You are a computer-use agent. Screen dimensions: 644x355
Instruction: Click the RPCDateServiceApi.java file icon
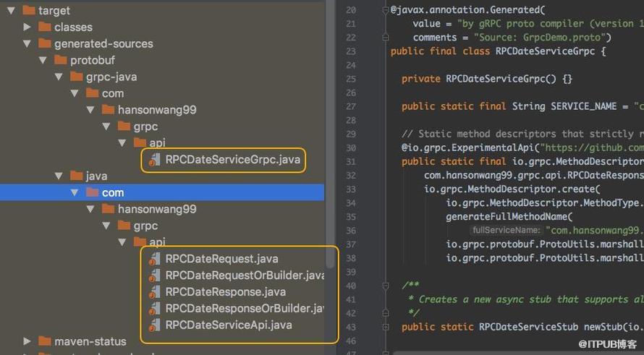tap(154, 325)
